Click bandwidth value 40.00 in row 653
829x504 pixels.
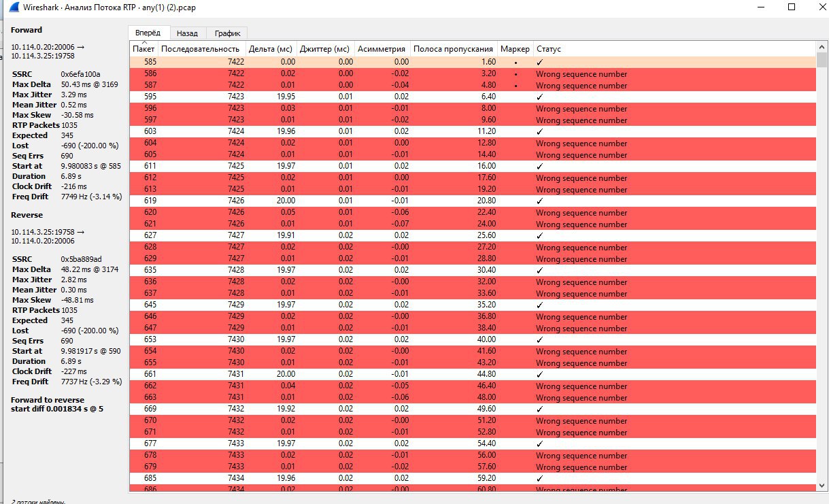pos(486,339)
